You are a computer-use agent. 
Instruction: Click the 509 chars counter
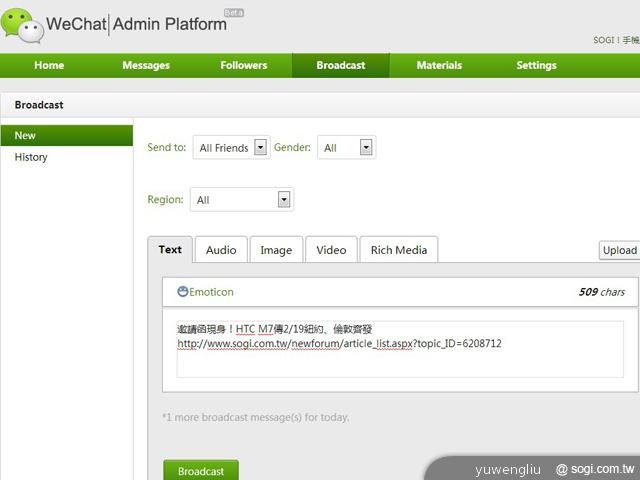[x=602, y=292]
